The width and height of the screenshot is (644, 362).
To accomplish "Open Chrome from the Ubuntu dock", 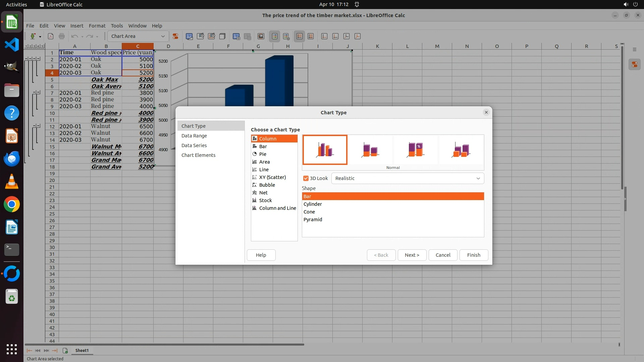I will coord(12,204).
